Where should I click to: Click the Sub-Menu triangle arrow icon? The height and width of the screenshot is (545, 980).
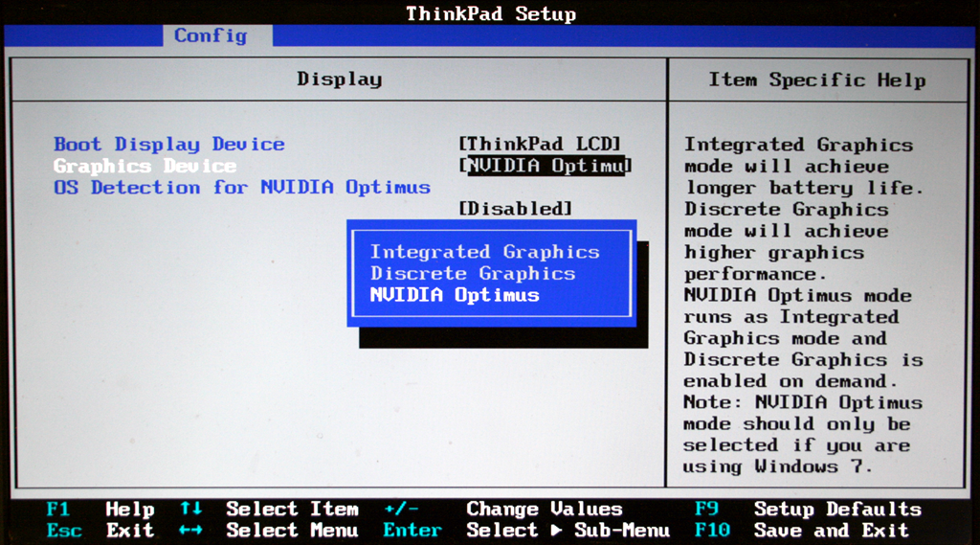click(x=556, y=531)
